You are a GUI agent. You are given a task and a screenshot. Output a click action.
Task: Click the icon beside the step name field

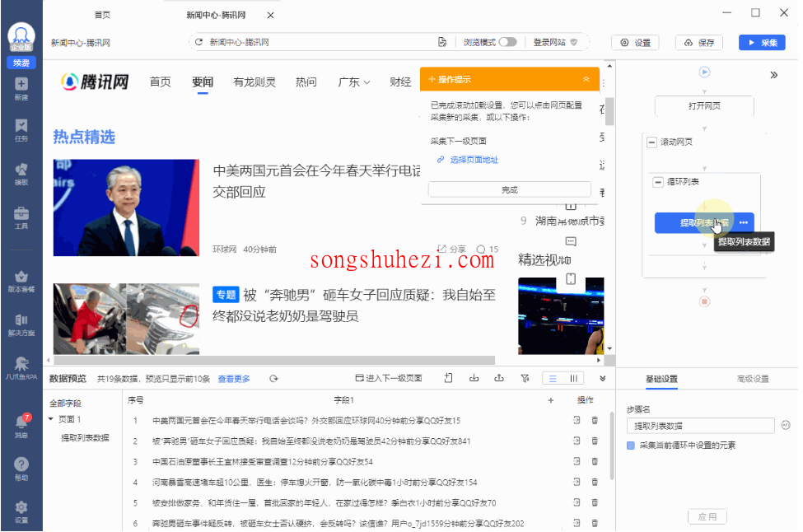[786, 425]
